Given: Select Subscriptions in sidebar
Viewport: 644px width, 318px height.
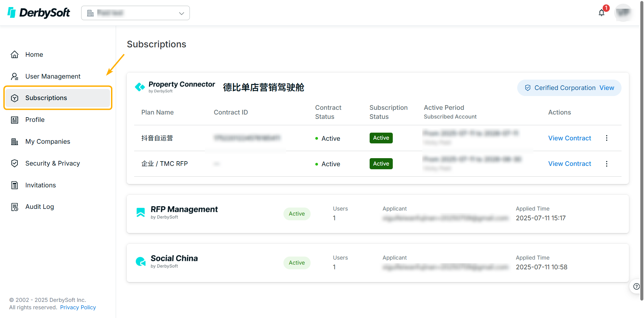Looking at the screenshot, I should [58, 98].
